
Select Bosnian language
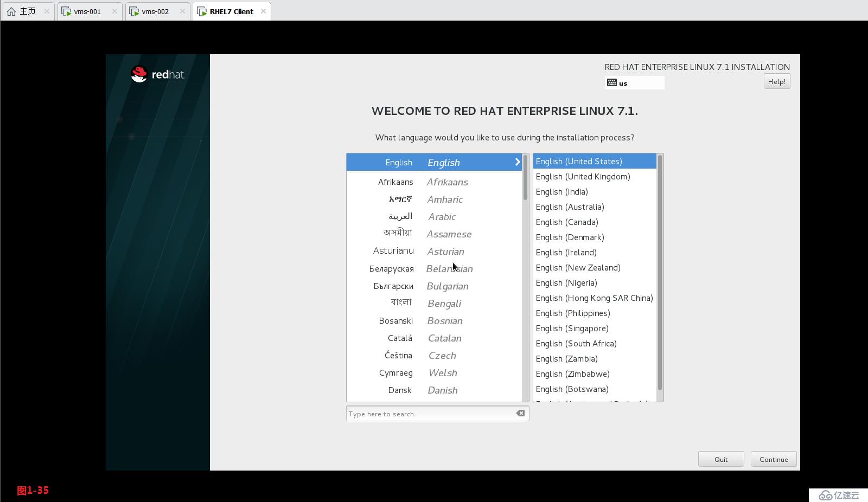(434, 321)
